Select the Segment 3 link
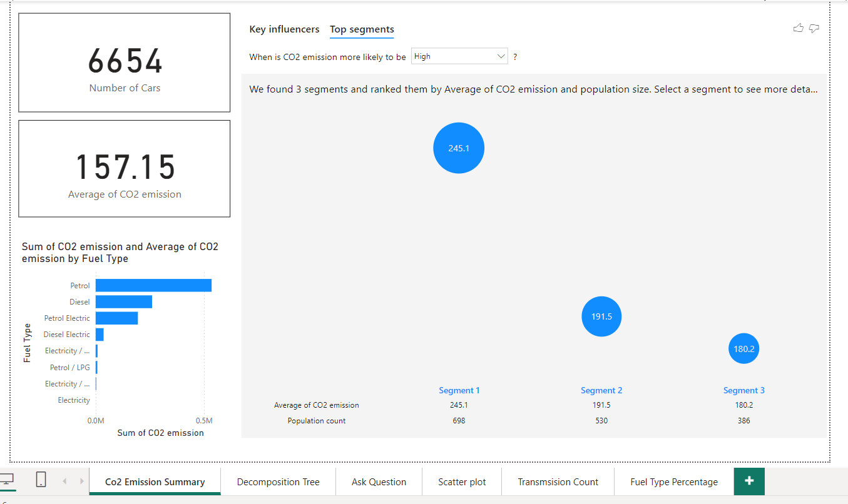 (744, 390)
